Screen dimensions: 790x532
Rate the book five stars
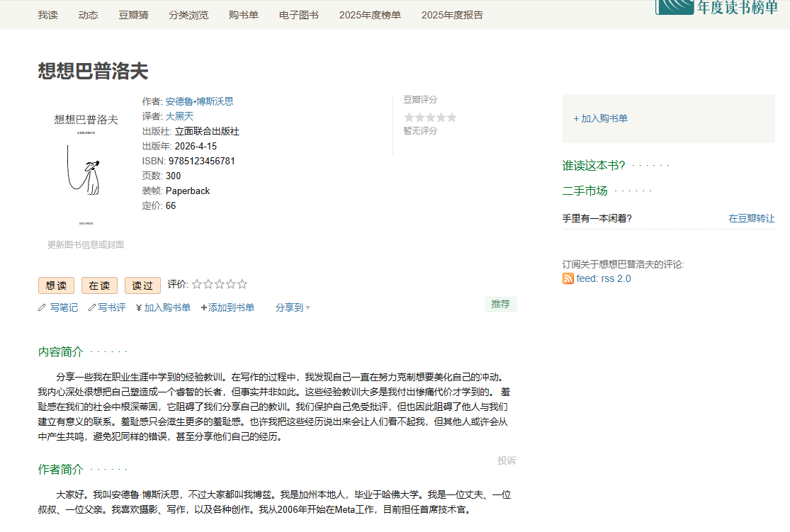pos(242,284)
